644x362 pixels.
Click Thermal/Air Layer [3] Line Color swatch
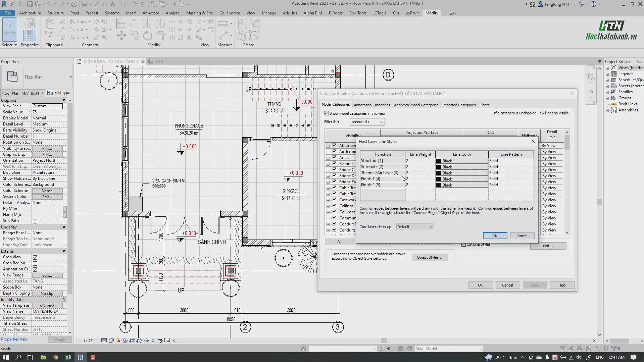(x=462, y=173)
